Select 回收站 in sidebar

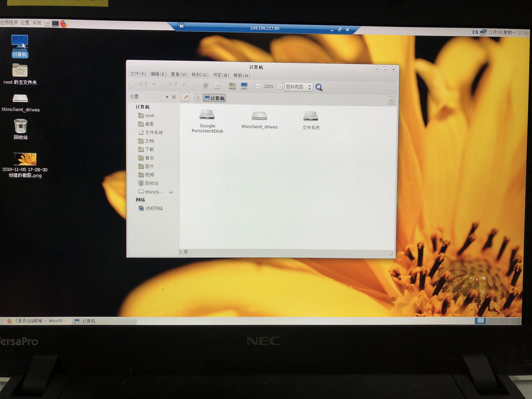[x=148, y=183]
